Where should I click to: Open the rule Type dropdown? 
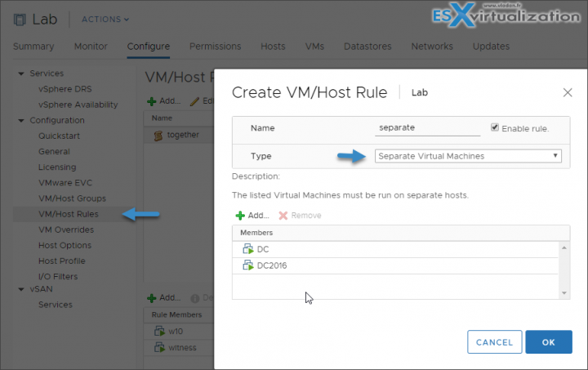[x=468, y=156]
